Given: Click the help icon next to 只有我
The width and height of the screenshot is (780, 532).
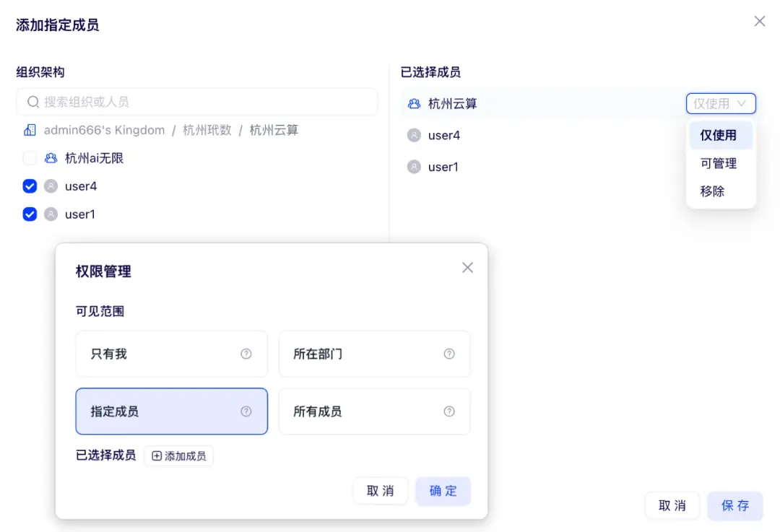Looking at the screenshot, I should tap(246, 354).
